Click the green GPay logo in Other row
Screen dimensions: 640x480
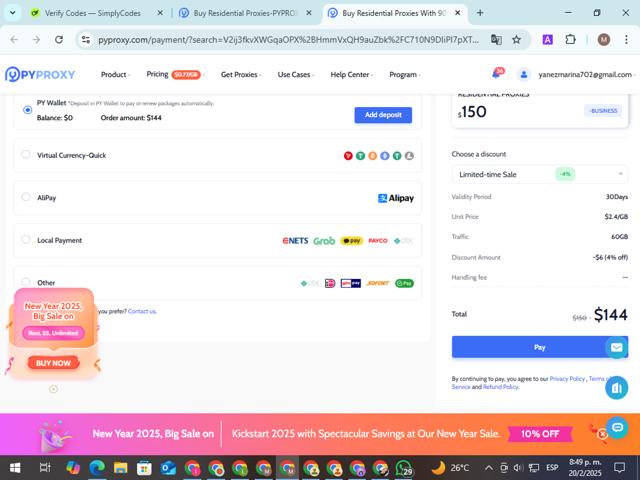click(404, 283)
